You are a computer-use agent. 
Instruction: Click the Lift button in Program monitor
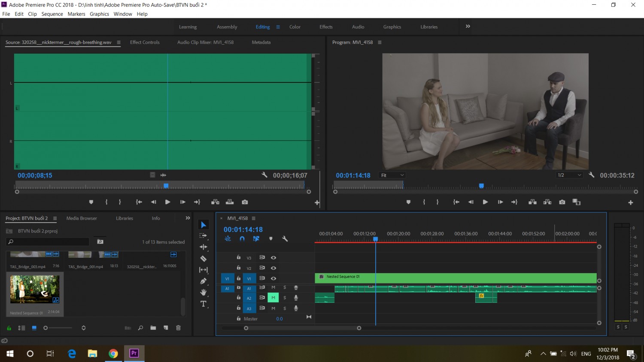click(x=532, y=202)
